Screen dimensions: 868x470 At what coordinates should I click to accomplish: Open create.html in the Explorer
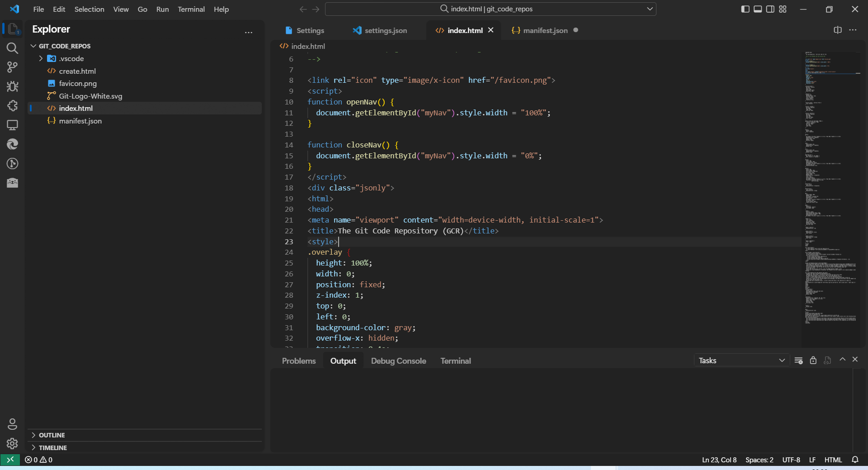[x=145, y=71]
